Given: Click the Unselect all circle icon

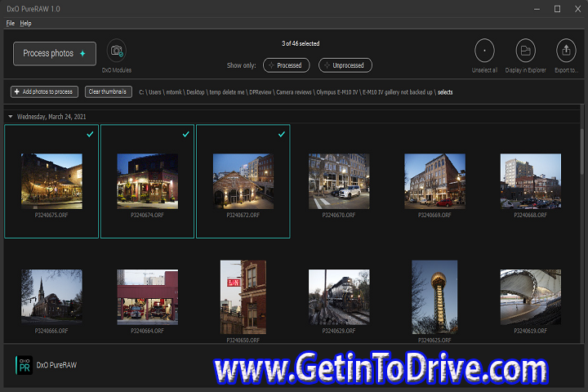Looking at the screenshot, I should (484, 51).
